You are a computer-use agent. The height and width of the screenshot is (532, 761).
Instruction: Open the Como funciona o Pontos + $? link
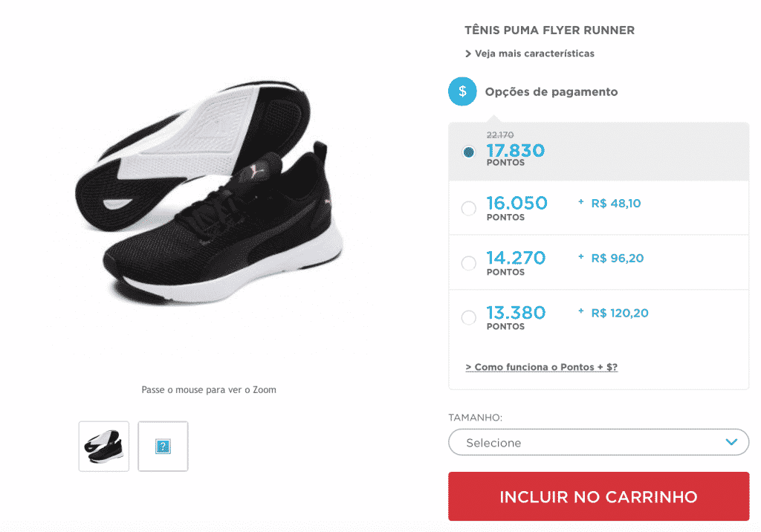click(x=541, y=367)
